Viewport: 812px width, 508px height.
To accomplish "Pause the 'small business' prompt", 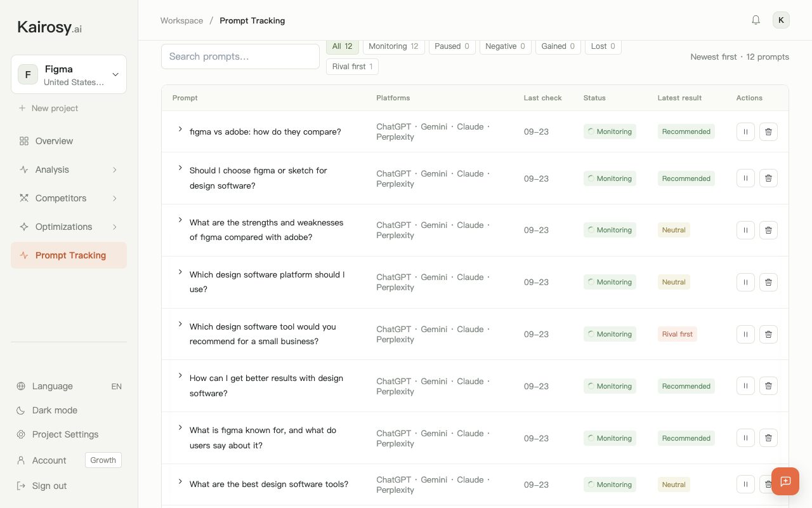I will (x=745, y=334).
